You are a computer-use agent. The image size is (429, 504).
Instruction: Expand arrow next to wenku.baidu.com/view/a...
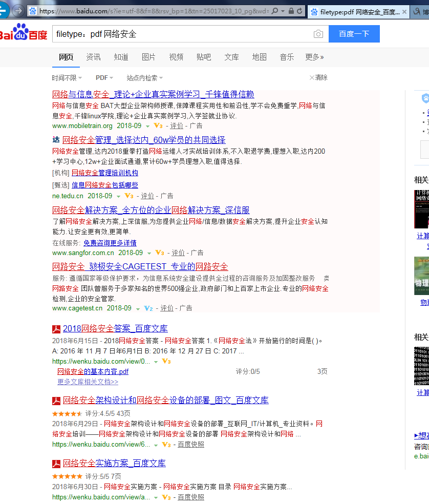pyautogui.click(x=156, y=498)
